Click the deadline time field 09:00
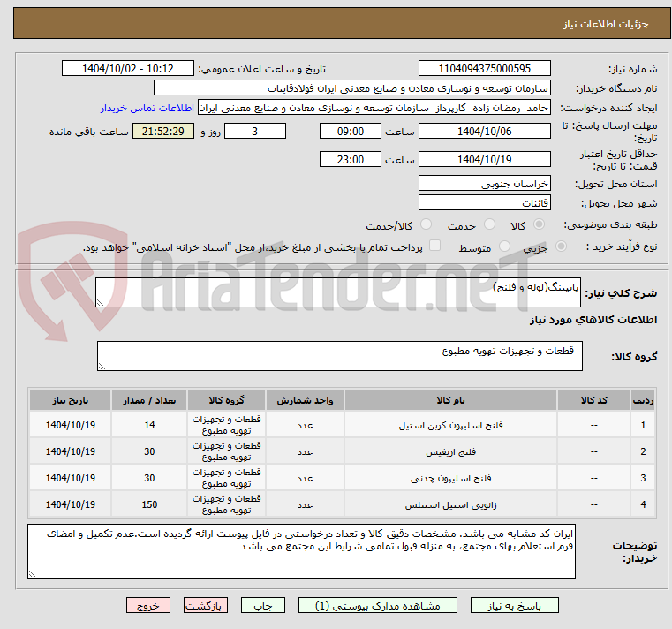 [x=351, y=132]
